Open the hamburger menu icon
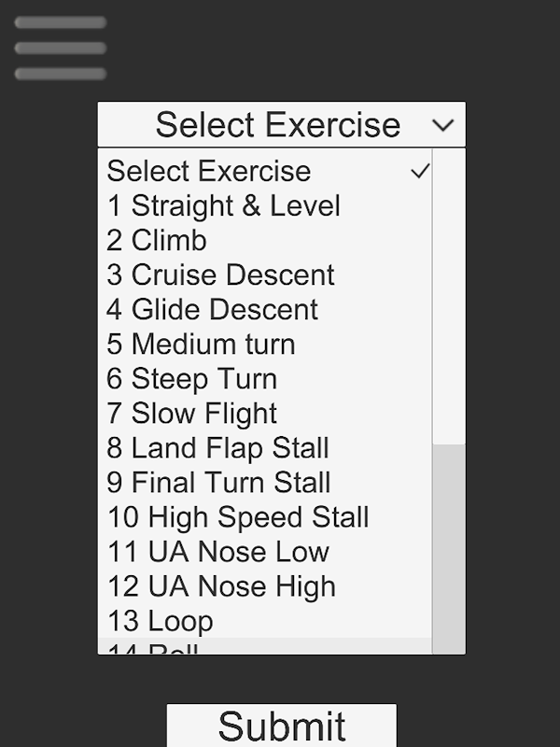The height and width of the screenshot is (747, 560). 60,49
